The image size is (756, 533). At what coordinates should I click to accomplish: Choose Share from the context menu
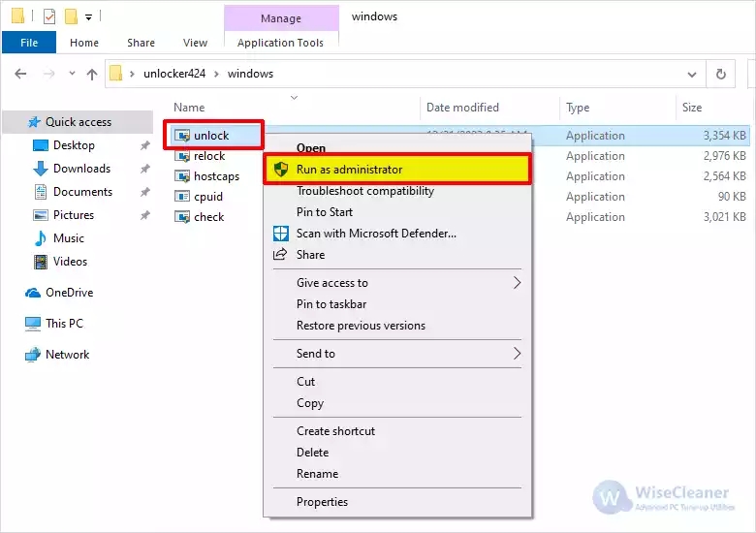[397, 255]
